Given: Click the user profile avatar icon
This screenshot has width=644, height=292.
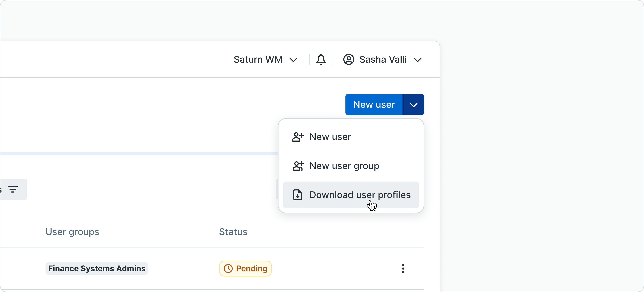Looking at the screenshot, I should (349, 60).
